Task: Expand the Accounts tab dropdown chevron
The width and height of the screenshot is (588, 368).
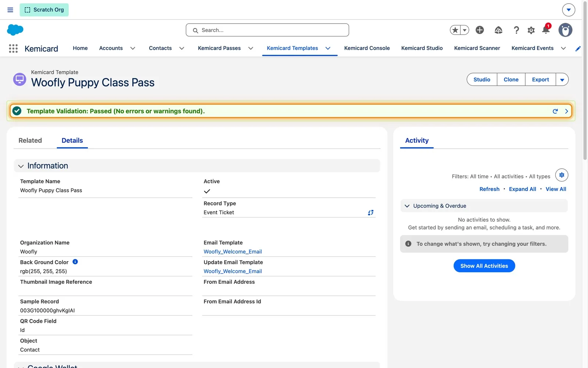Action: pos(133,48)
